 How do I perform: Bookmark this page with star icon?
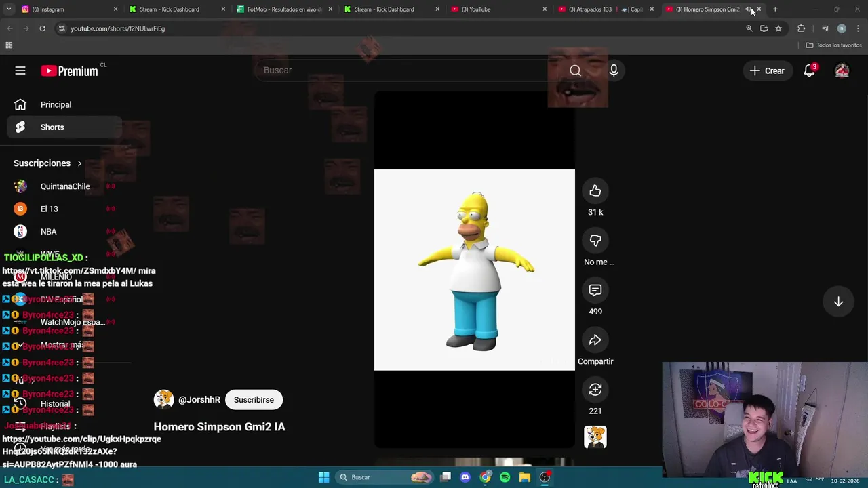point(778,28)
